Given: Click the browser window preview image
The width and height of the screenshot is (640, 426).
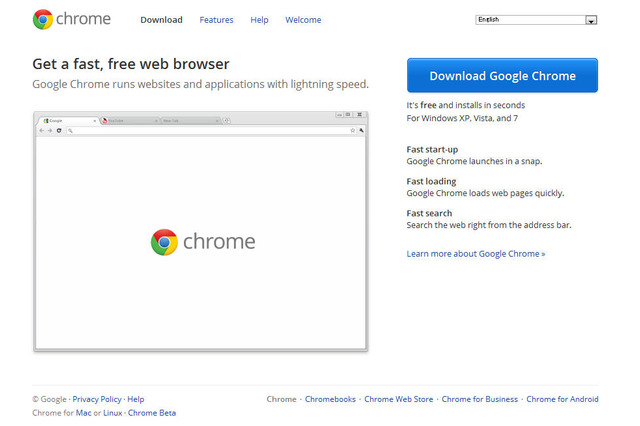Looking at the screenshot, I should point(200,231).
